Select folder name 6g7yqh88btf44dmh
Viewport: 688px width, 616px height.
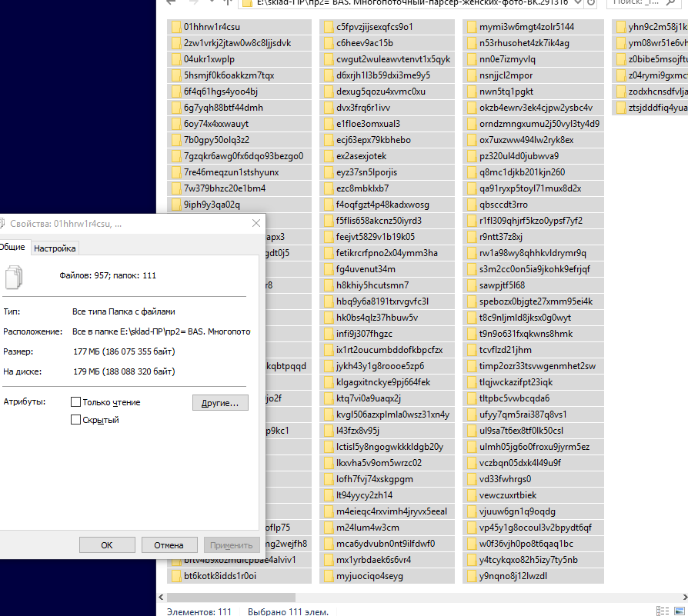click(223, 108)
